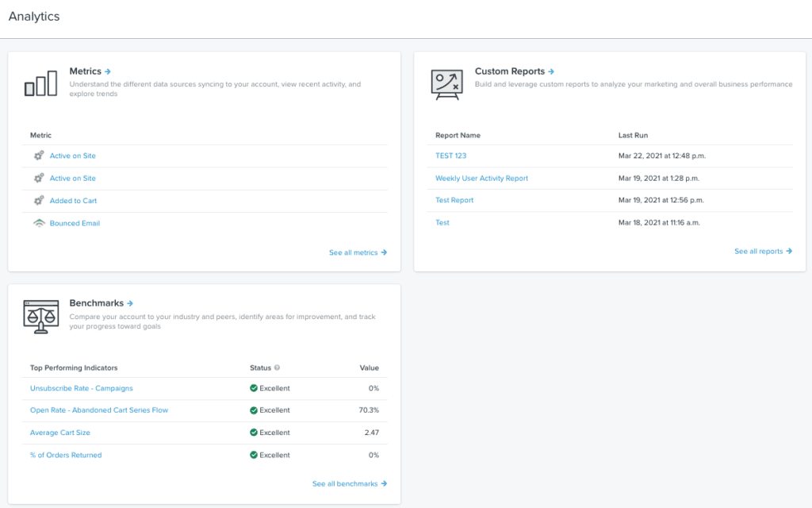Click the arrow next to Metrics heading

pyautogui.click(x=108, y=71)
